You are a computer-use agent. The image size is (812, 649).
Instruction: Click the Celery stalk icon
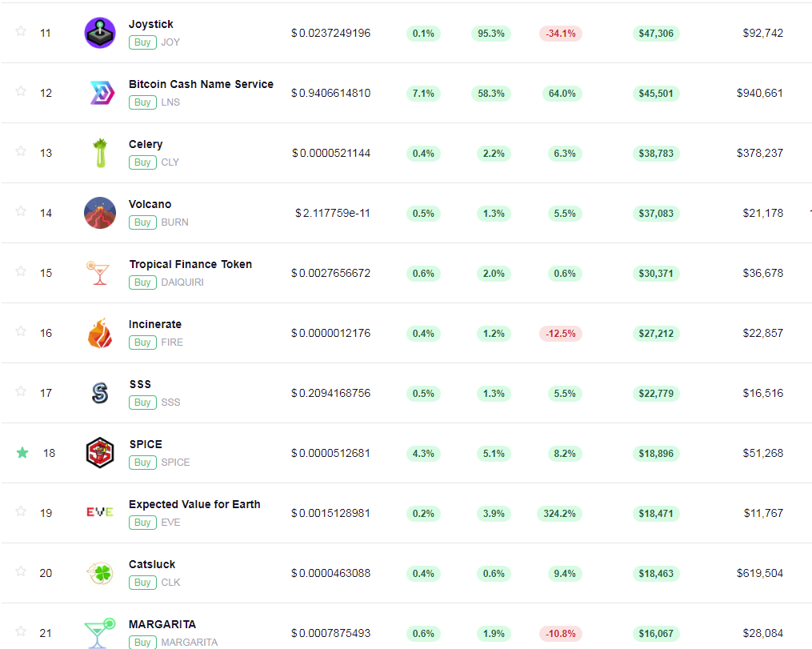tap(100, 153)
